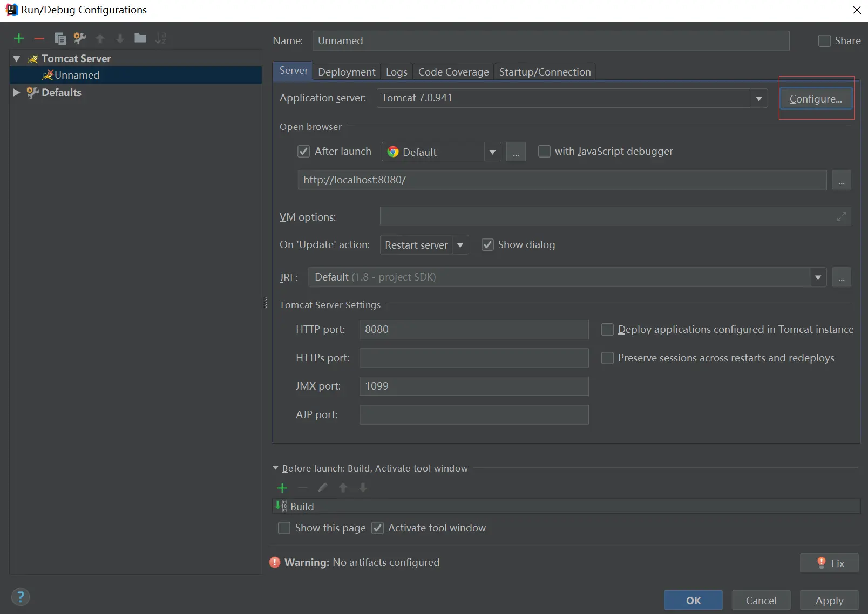Open the Code Coverage tab

pyautogui.click(x=453, y=72)
